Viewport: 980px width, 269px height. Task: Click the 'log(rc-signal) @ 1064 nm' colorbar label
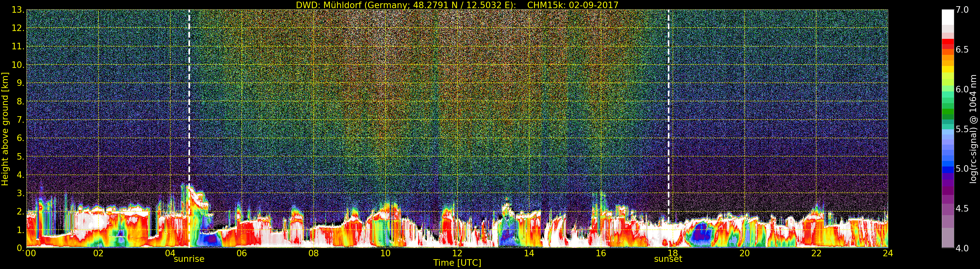tap(973, 129)
